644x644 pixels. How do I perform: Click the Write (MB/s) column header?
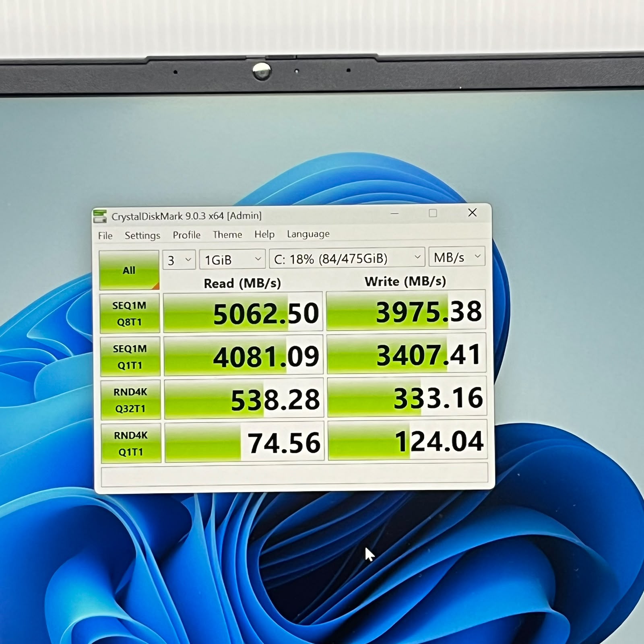click(x=405, y=281)
